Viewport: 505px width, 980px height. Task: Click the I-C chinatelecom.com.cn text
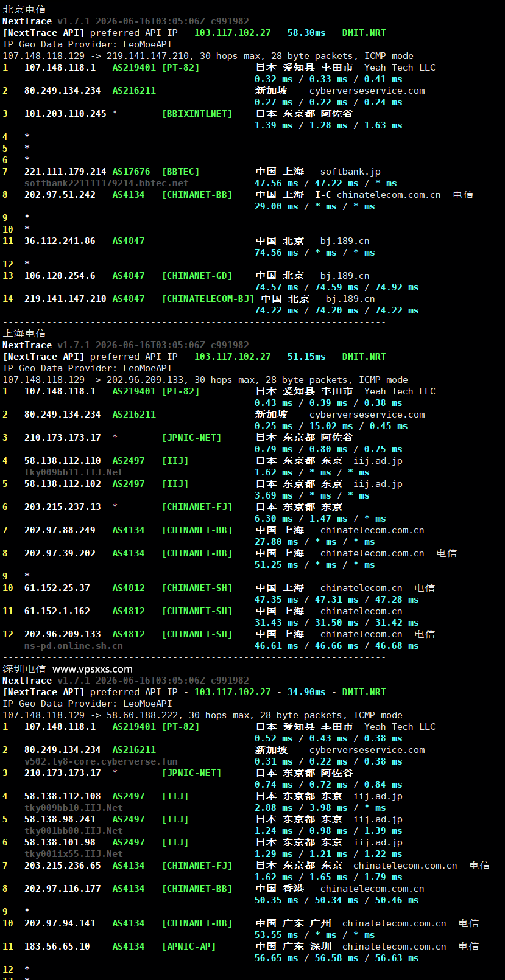click(x=378, y=195)
